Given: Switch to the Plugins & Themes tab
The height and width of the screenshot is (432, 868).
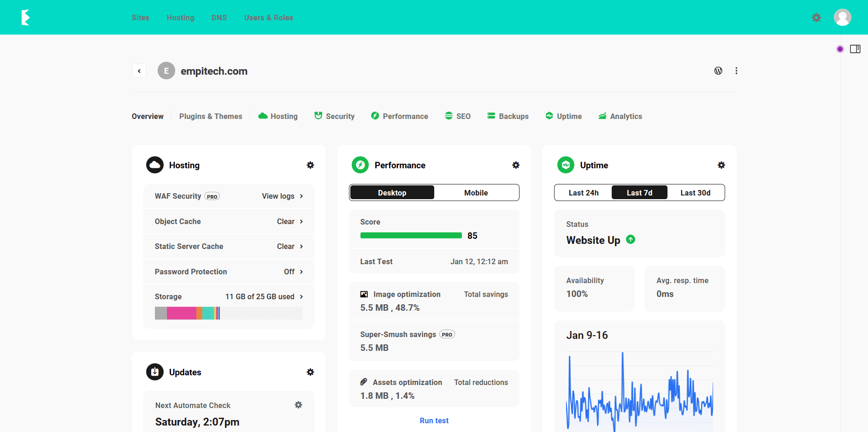Looking at the screenshot, I should (x=211, y=116).
